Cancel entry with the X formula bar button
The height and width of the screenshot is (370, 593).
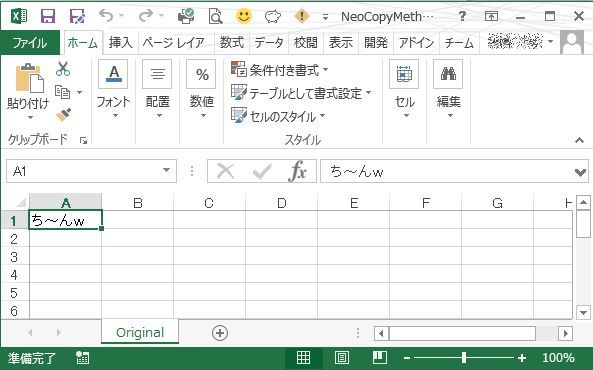(x=226, y=171)
